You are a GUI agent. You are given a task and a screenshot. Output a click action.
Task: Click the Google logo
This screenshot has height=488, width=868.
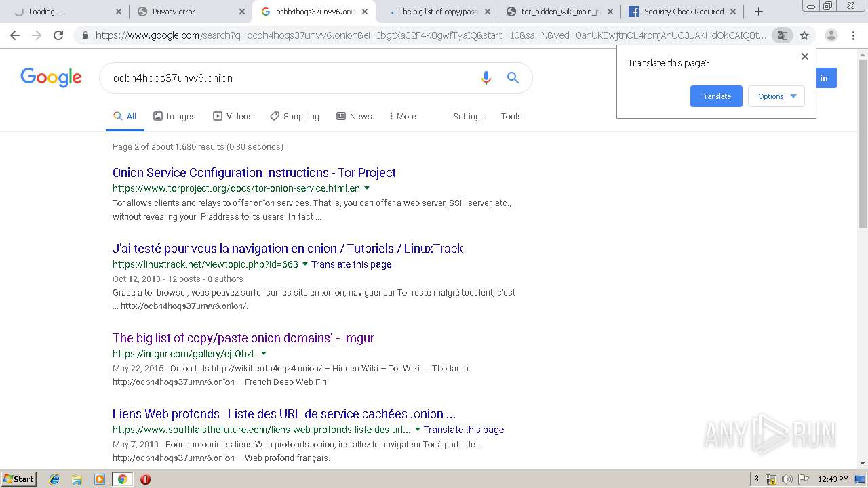click(x=51, y=78)
